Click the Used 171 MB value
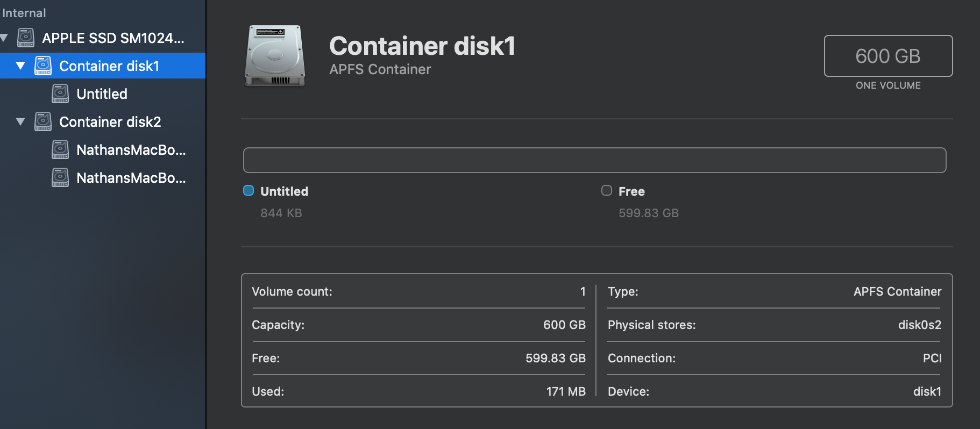 click(566, 391)
